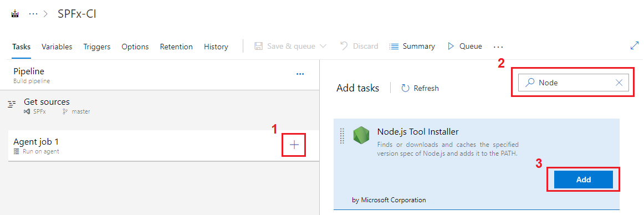Open the Pipeline more options ellipsis
This screenshot has width=644, height=215.
[300, 74]
